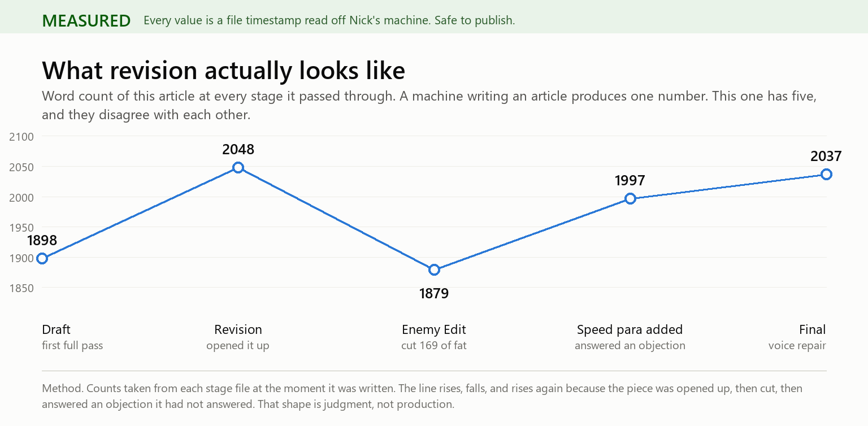868x426 pixels.
Task: Select the Speed para added point marker
Action: [630, 199]
